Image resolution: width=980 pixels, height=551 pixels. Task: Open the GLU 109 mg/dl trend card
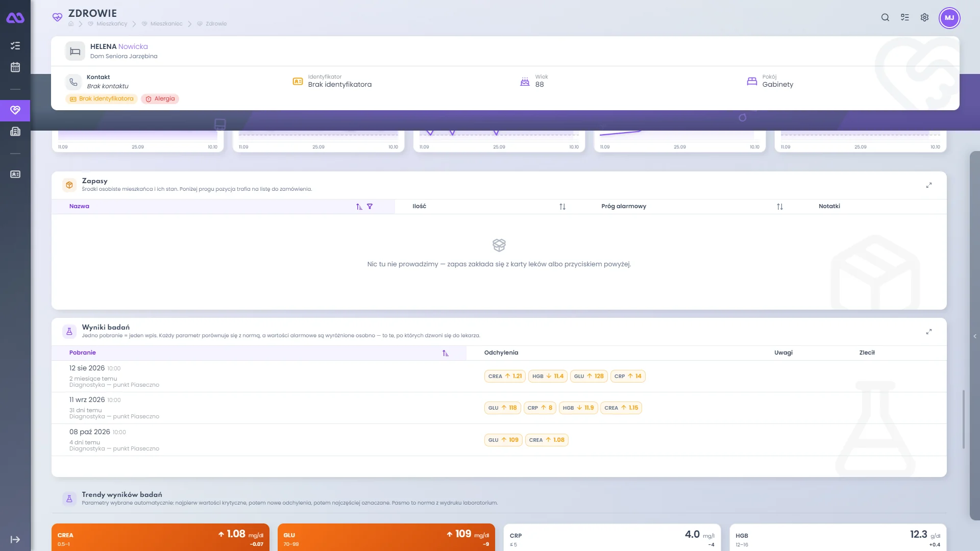point(386,537)
